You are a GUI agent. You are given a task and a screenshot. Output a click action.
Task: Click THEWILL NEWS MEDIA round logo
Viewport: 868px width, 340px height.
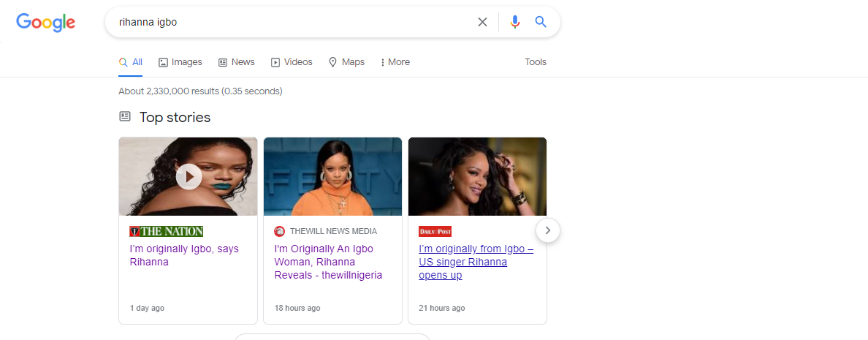coord(280,232)
